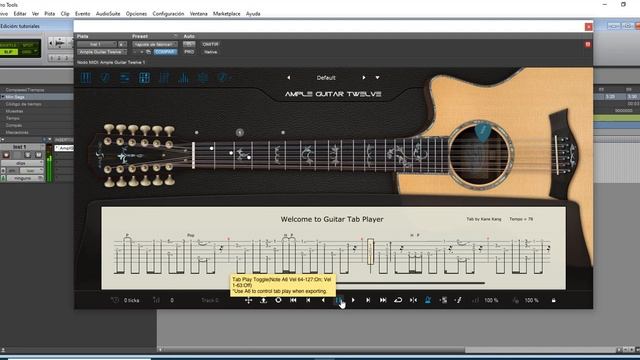Click the tab playback cursor marker

(371, 252)
